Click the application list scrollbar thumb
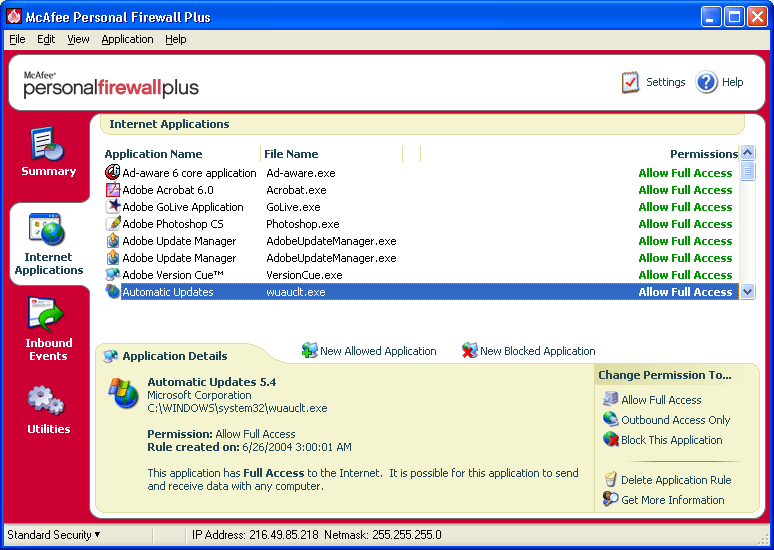The image size is (774, 550). (747, 171)
